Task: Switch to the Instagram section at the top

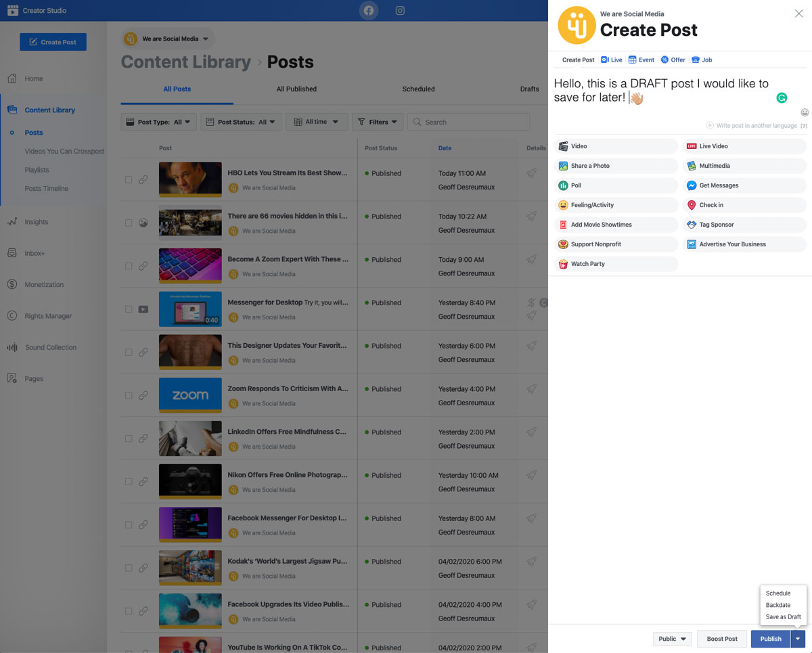Action: pos(400,10)
